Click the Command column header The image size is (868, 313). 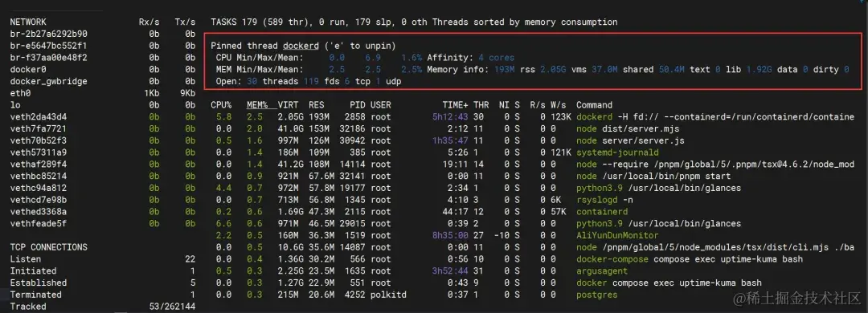coord(594,105)
